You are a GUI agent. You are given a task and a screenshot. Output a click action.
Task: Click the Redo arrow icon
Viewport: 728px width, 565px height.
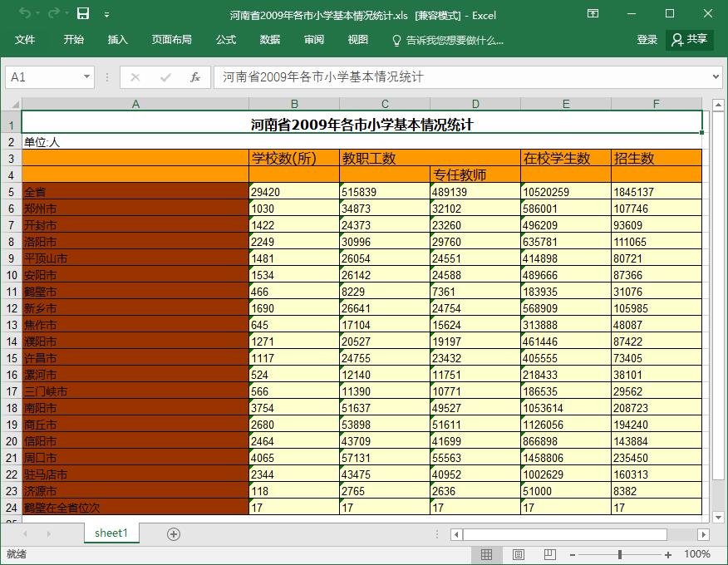point(54,13)
